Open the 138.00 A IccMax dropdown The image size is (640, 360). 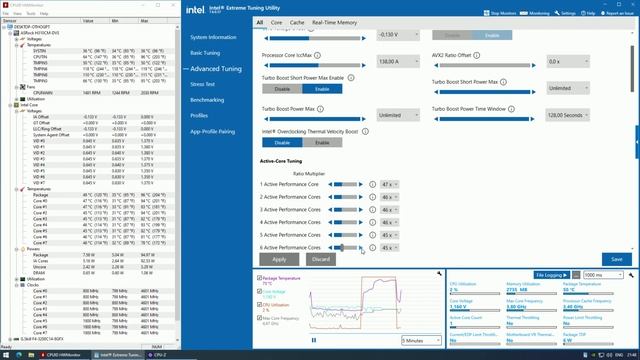[398, 62]
